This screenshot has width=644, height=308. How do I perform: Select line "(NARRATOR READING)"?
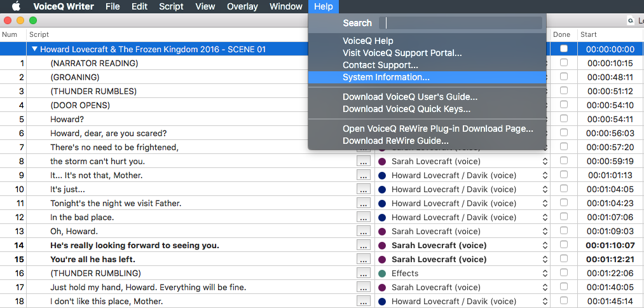click(x=94, y=64)
